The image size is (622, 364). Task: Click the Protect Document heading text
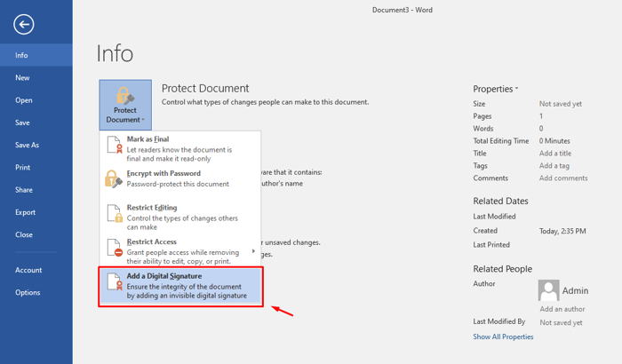[x=205, y=89]
